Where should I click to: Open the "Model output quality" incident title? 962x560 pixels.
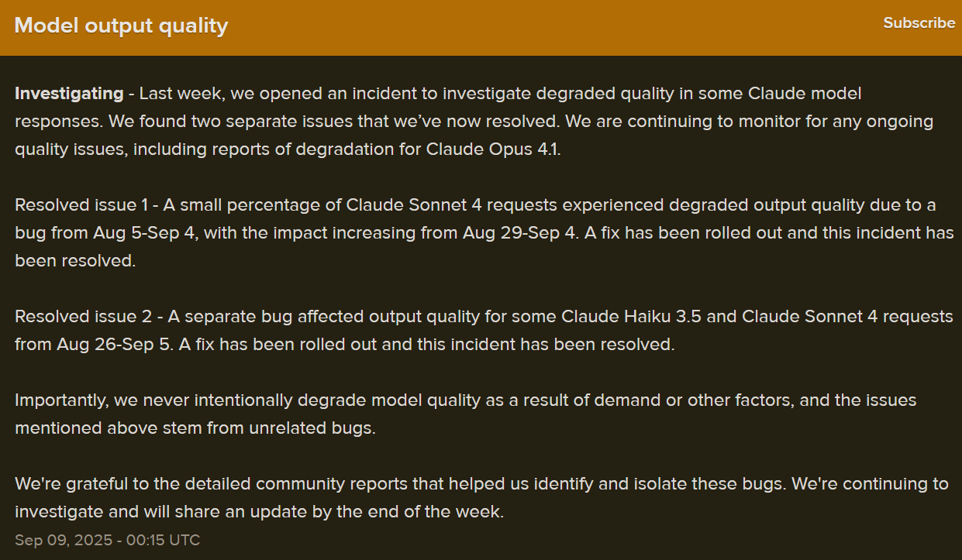[121, 26]
